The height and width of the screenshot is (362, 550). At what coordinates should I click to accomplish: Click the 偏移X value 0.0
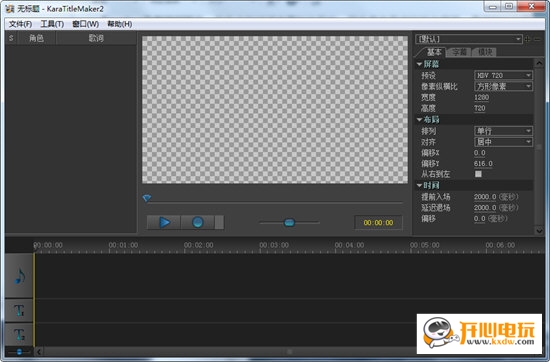click(479, 153)
